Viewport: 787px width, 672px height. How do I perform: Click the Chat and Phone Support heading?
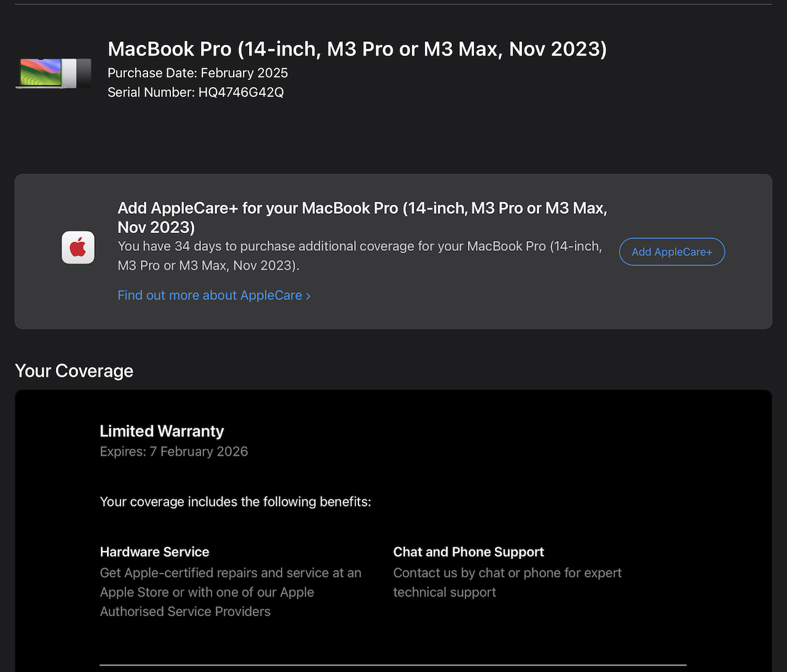[x=469, y=552]
